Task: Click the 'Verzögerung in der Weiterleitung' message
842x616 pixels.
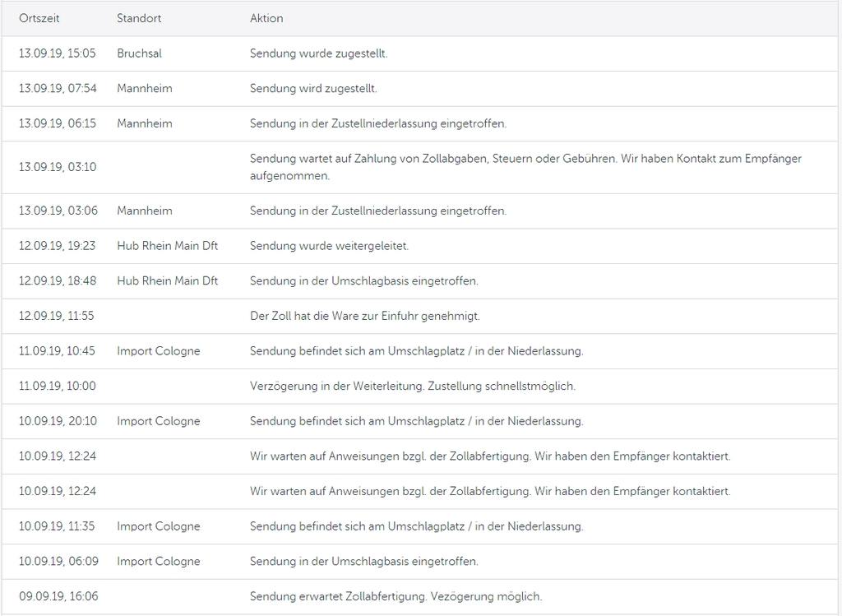Action: [412, 386]
